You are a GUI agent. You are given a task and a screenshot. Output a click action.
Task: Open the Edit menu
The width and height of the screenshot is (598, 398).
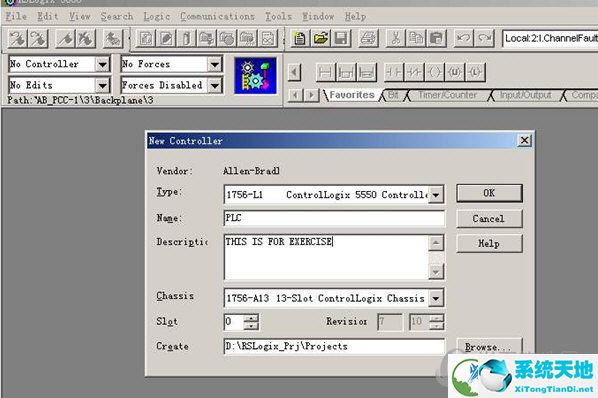pyautogui.click(x=48, y=16)
